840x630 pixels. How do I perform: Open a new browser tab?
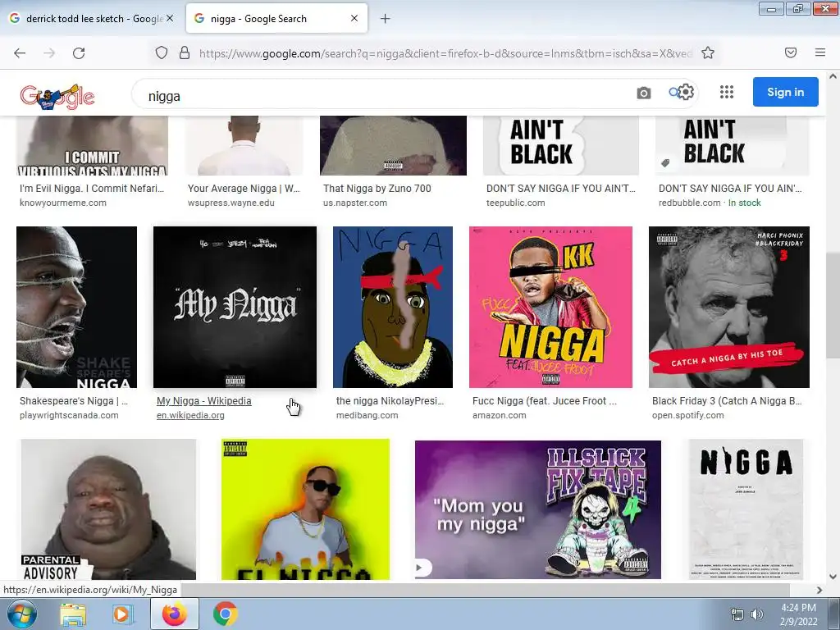[x=385, y=19]
